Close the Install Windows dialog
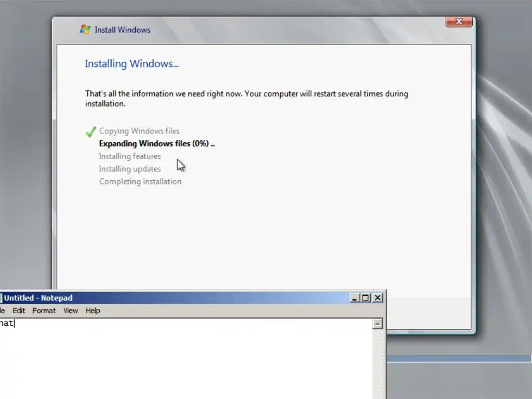Image resolution: width=532 pixels, height=399 pixels. click(x=459, y=22)
